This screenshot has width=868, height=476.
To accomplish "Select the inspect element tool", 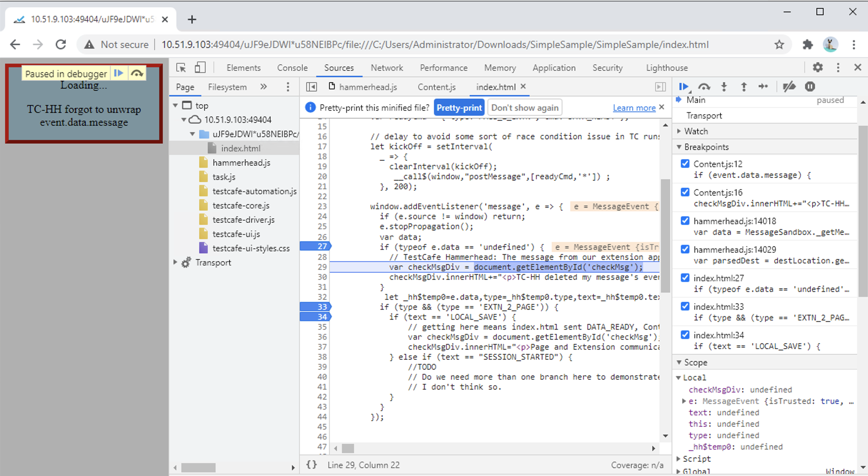I will point(181,67).
